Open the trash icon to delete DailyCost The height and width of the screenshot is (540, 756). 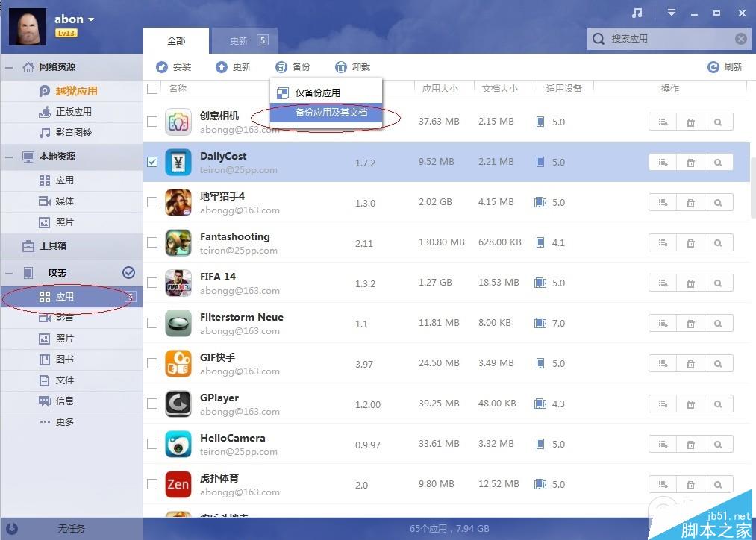[690, 162]
